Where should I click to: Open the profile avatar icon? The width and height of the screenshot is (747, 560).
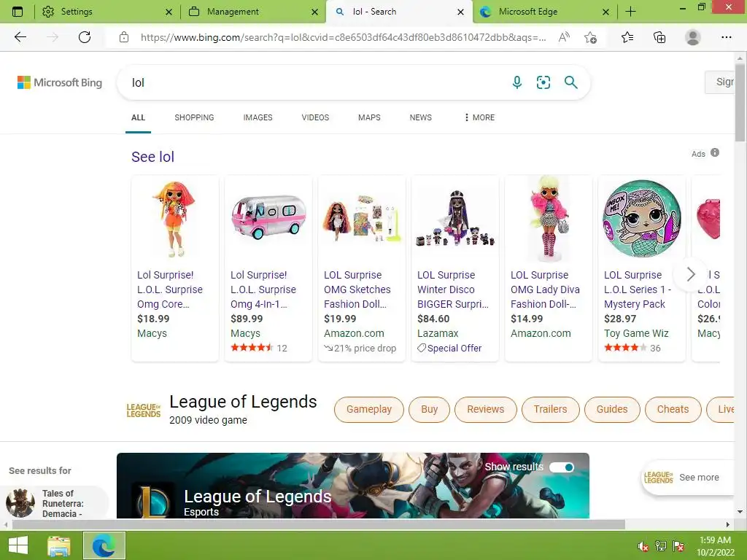pos(692,37)
